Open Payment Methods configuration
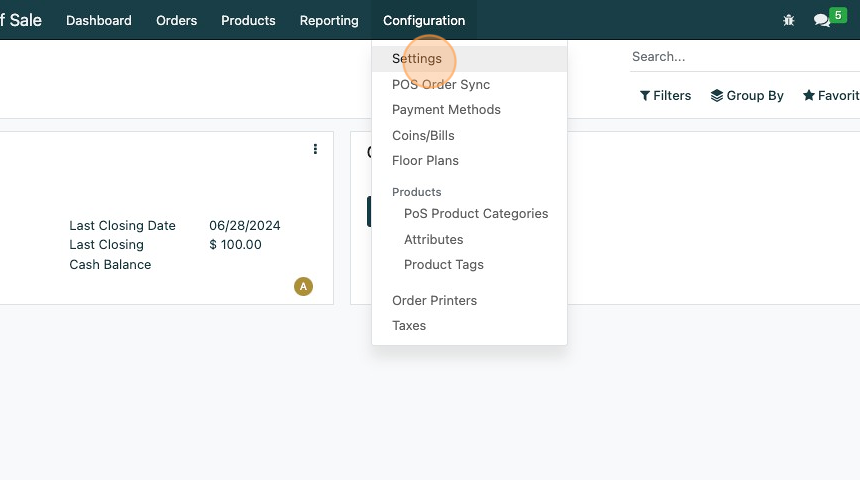The height and width of the screenshot is (480, 860). (x=446, y=110)
